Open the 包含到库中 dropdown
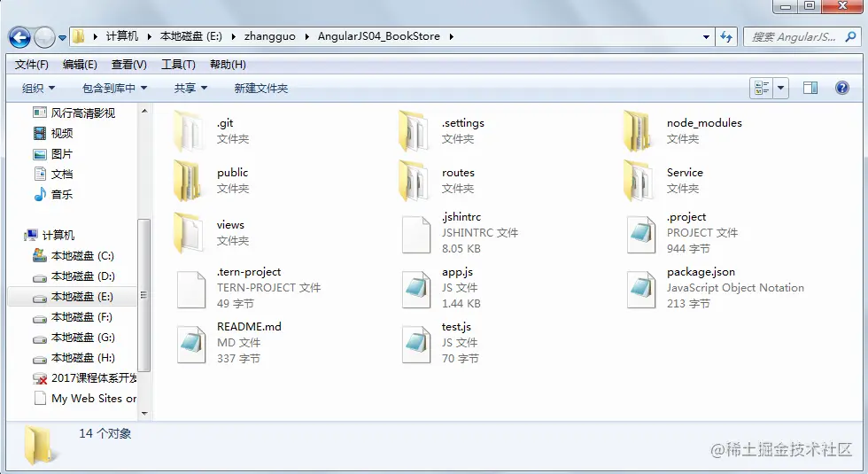 [114, 88]
